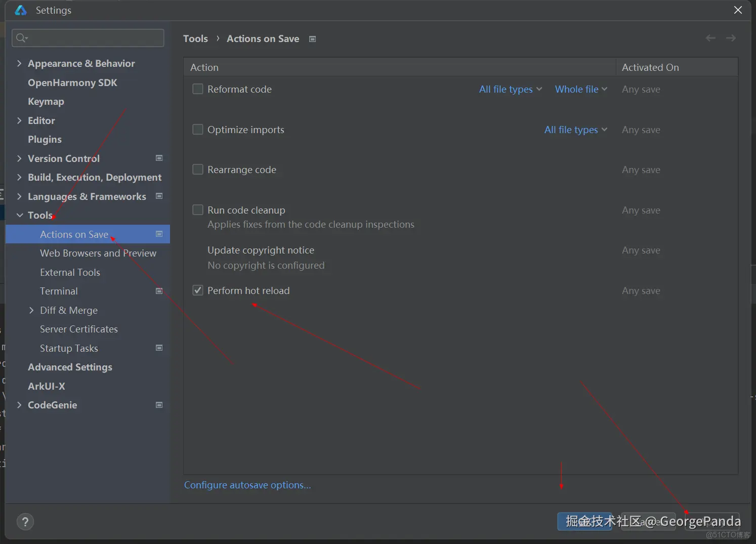The height and width of the screenshot is (544, 756).
Task: Click project-level icon on Languages & Frameworks row
Action: coord(159,196)
